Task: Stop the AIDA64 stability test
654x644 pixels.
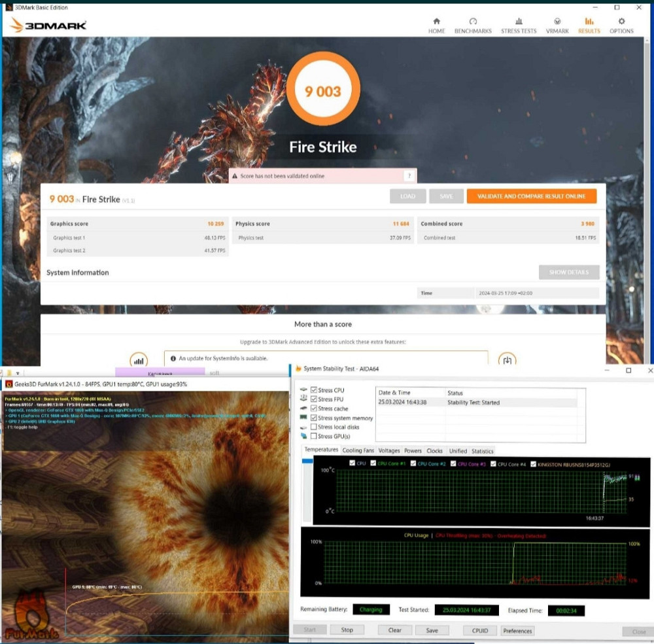Action: coord(347,630)
